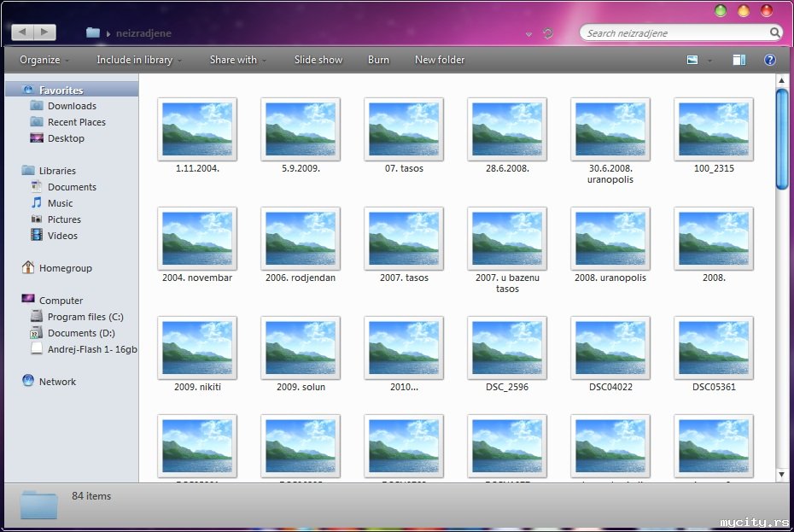Select the 2010... thumbnail

click(x=404, y=348)
